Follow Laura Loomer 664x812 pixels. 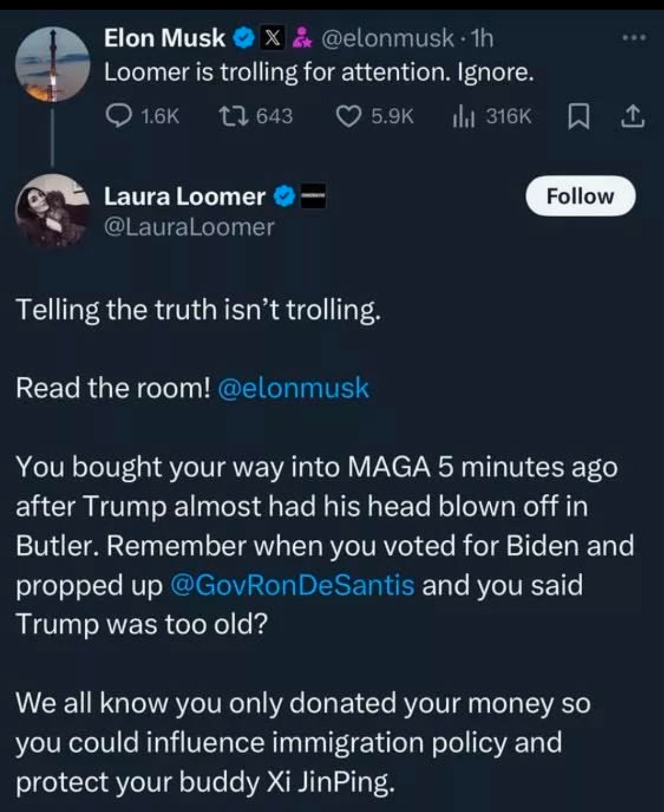coord(580,196)
